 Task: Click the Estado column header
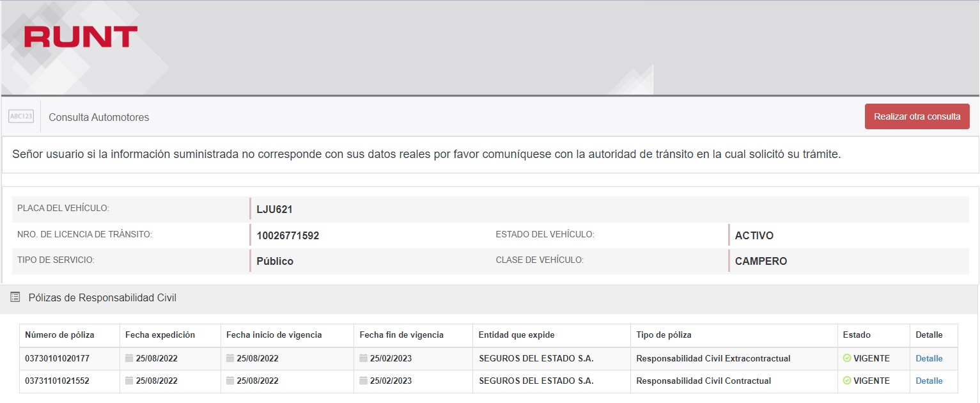(x=856, y=335)
